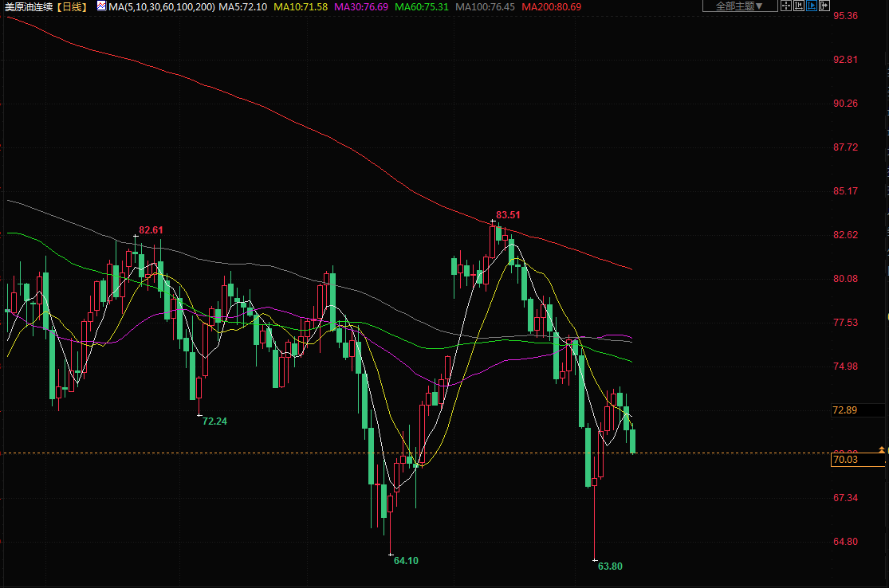Click the 美原油连续 instrument title
The width and height of the screenshot is (889, 588).
point(32,6)
